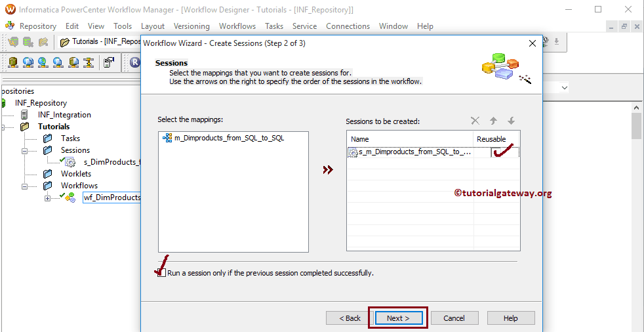This screenshot has width=644, height=332.
Task: Toggle the Reusable checkbox for the session
Action: 497,152
